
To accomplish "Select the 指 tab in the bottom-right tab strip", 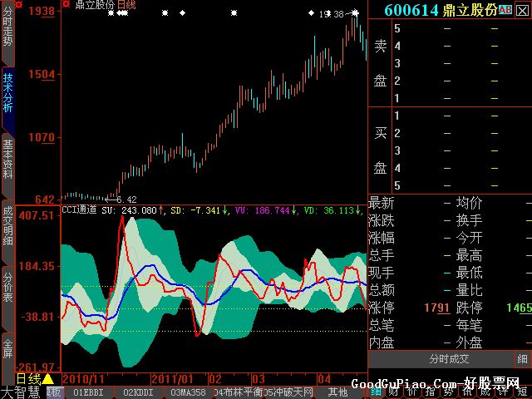I will point(431,392).
